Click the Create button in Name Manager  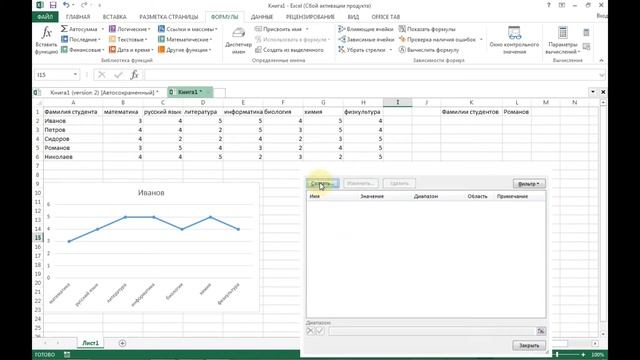point(322,184)
